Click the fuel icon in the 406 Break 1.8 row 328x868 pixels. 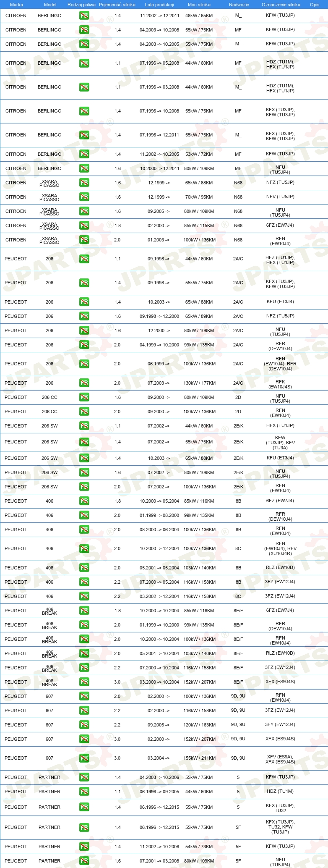[x=84, y=611]
